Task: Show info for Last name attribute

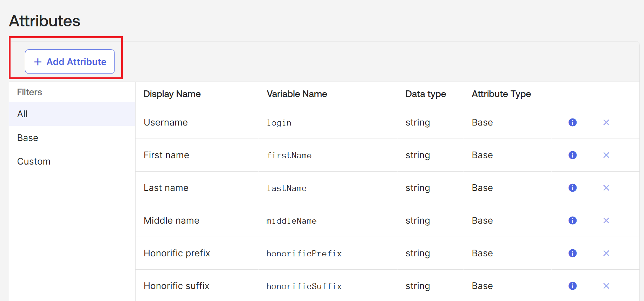Action: tap(572, 188)
